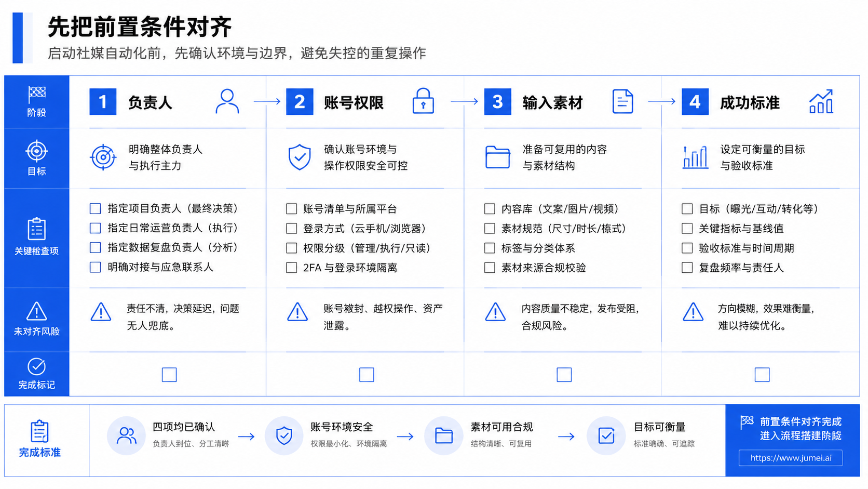Click the 进入流程搭建阶段 text
The image size is (868, 489).
[801, 436]
